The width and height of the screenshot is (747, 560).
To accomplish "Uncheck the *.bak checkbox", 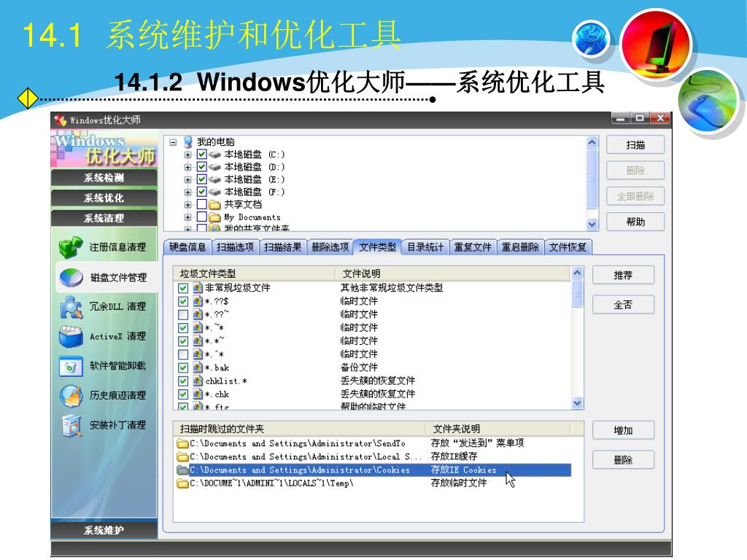I will pyautogui.click(x=183, y=367).
